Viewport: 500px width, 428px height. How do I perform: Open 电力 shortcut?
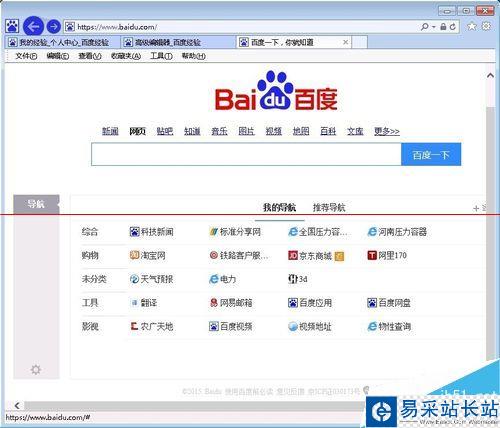point(222,279)
